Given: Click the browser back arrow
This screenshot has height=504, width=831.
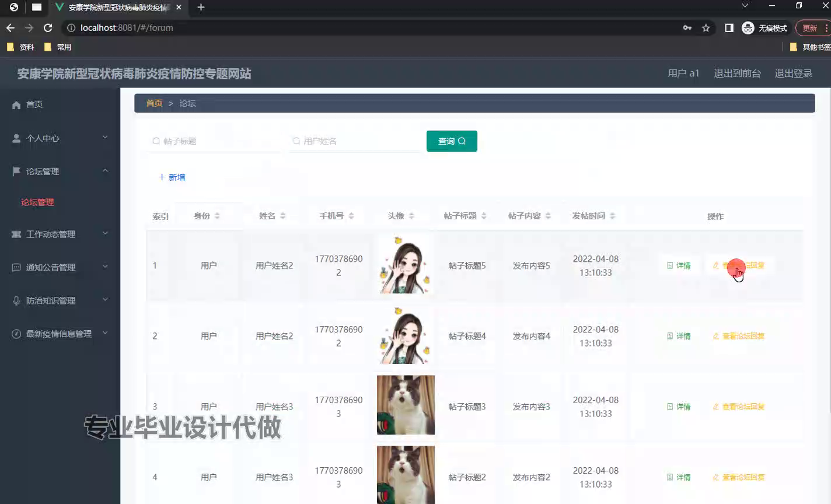Looking at the screenshot, I should (11, 27).
